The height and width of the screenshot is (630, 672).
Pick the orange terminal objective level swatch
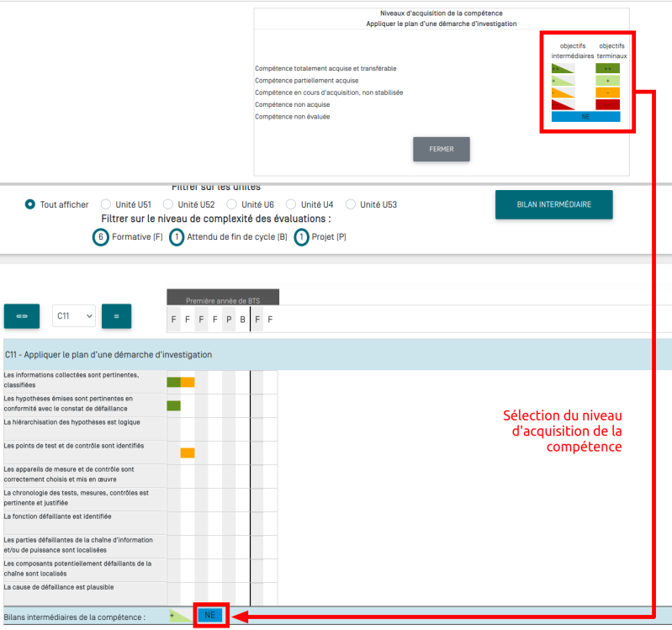(607, 93)
